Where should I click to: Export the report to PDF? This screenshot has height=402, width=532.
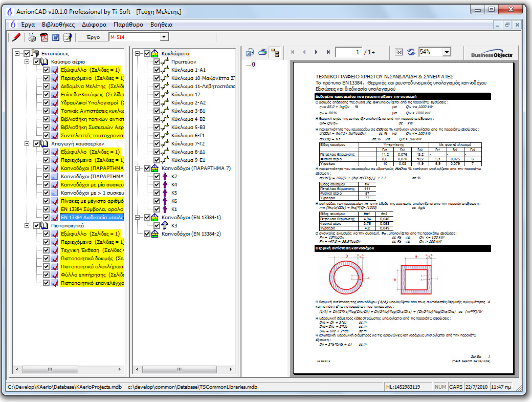[x=45, y=37]
